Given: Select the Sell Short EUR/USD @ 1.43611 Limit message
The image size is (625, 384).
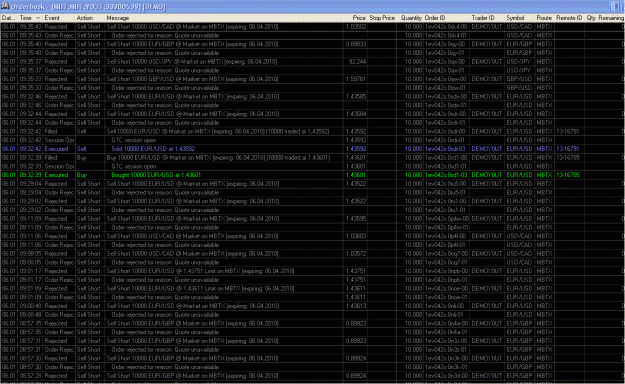Looking at the screenshot, I should (x=200, y=289).
